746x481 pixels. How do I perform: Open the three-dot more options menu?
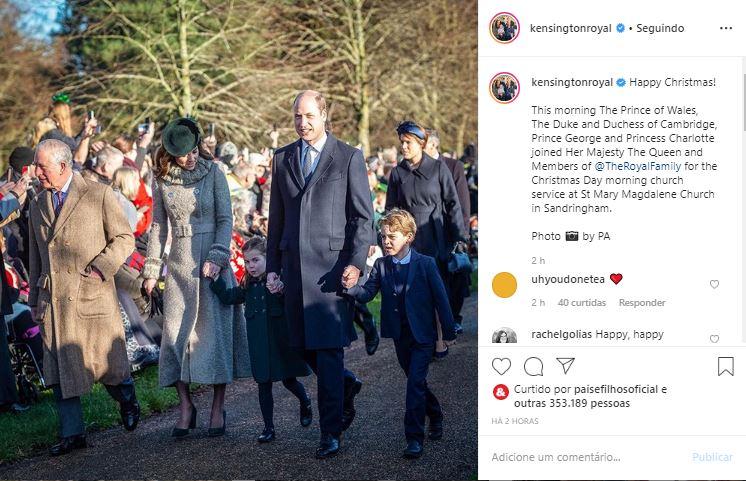tap(726, 29)
